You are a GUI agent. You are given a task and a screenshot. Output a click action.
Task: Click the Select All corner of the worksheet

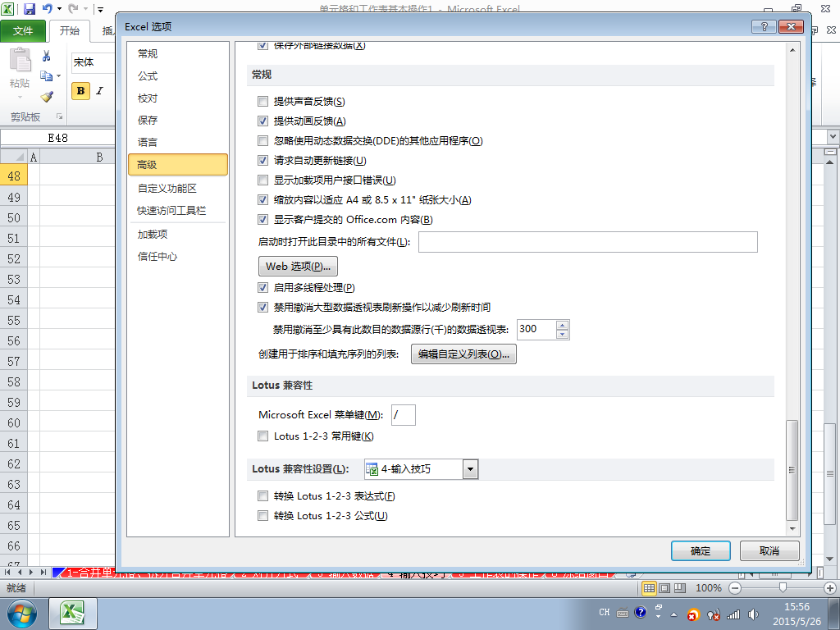pos(13,157)
